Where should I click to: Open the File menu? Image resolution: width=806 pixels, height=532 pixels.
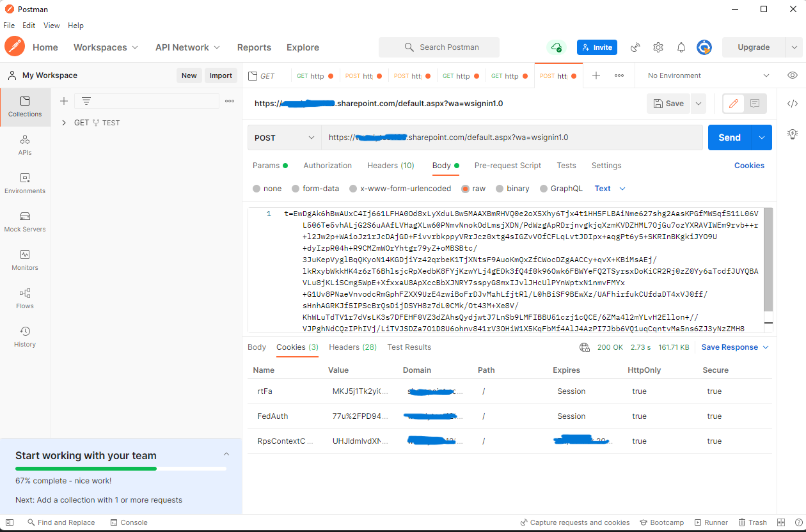click(x=9, y=26)
